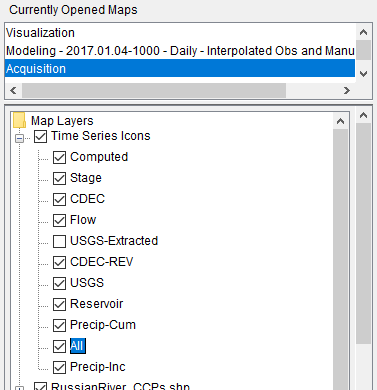Select the Precip-Inc tree label
The width and height of the screenshot is (377, 390).
[x=98, y=367]
